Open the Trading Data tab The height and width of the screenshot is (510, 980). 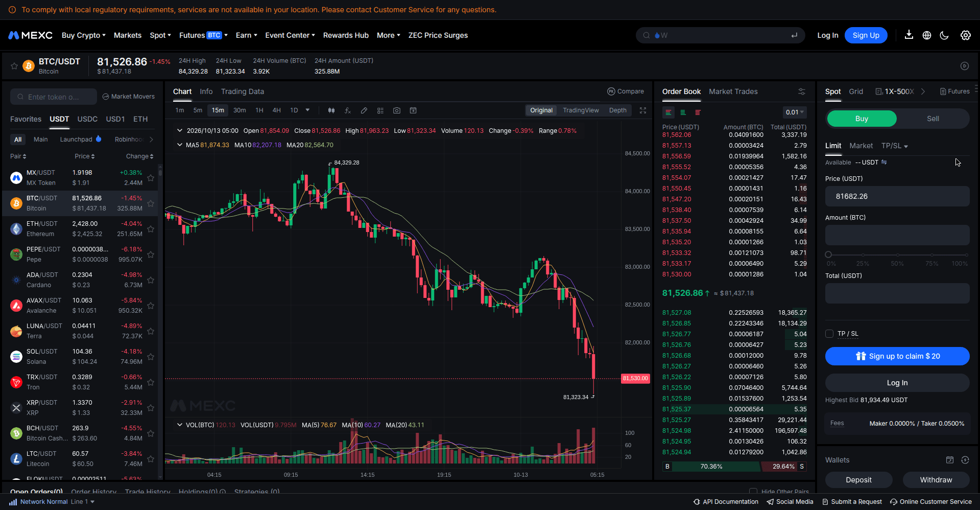(243, 91)
